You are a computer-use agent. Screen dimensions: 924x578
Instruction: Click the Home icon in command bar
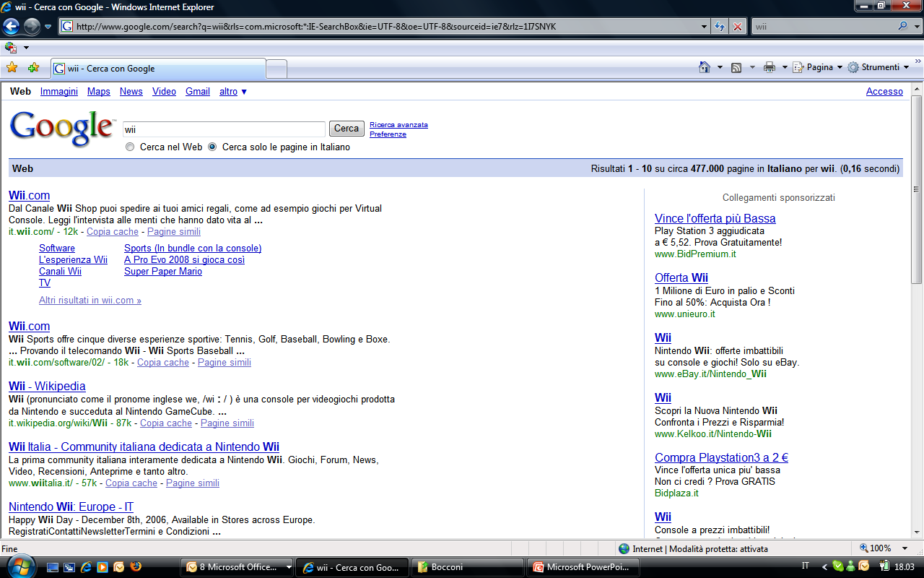pyautogui.click(x=705, y=67)
